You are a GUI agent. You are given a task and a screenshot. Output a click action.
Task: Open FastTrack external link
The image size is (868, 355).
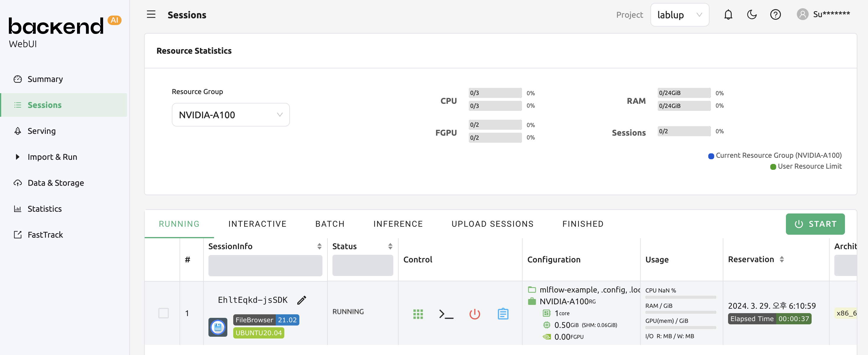coord(45,234)
